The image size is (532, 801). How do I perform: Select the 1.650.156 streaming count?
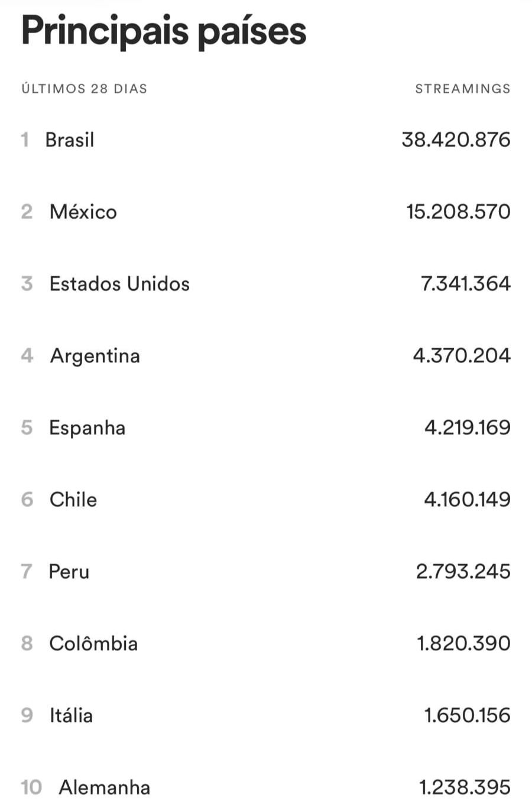point(467,715)
